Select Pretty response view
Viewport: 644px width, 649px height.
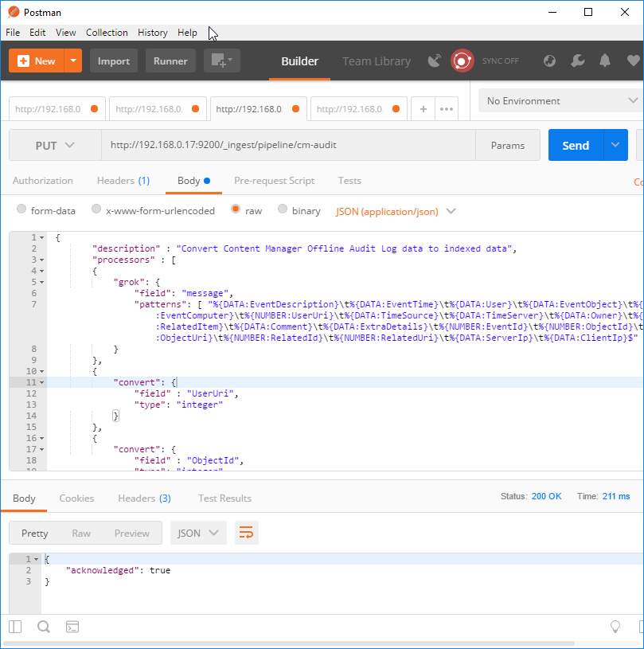(35, 533)
